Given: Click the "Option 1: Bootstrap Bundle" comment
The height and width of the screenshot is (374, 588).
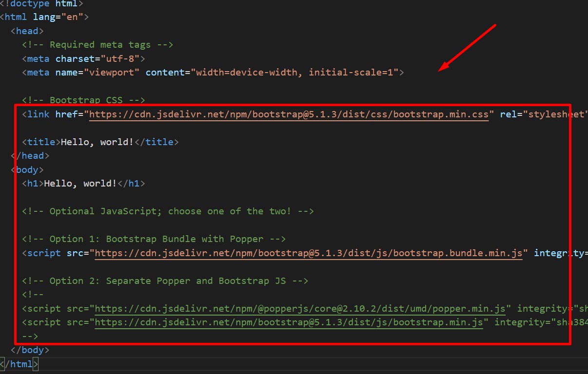Looking at the screenshot, I should 154,239.
